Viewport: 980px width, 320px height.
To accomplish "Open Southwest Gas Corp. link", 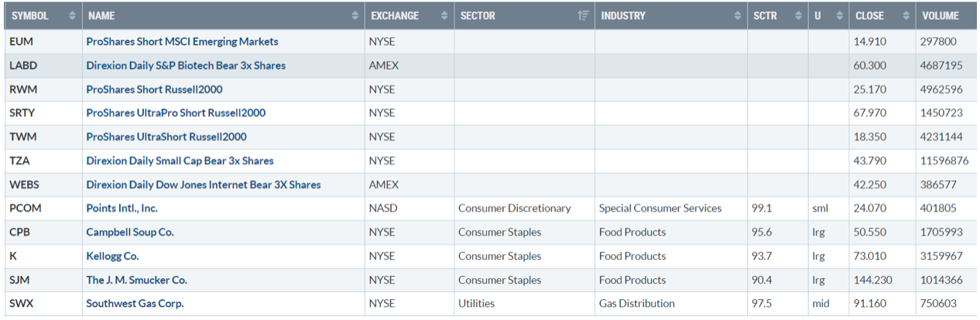I will point(135,304).
